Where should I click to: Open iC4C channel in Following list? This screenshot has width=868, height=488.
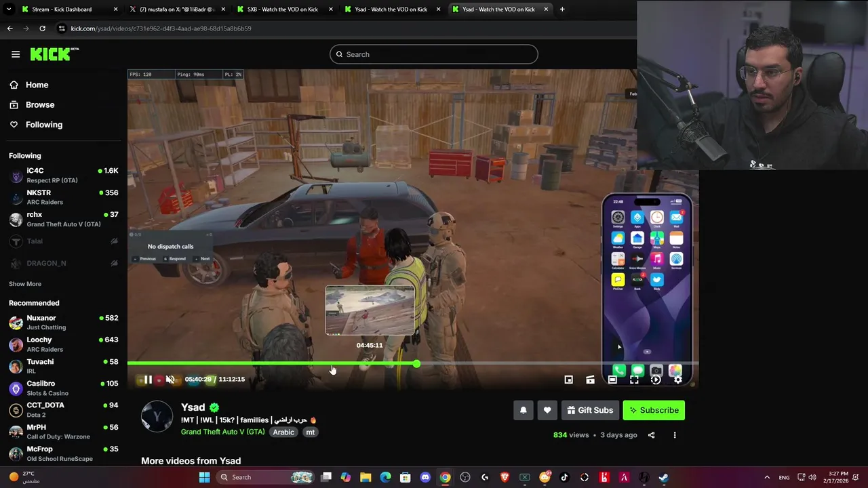tap(64, 175)
